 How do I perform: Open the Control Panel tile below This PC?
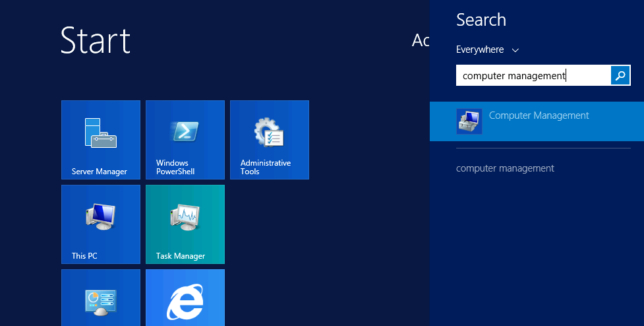coord(101,298)
